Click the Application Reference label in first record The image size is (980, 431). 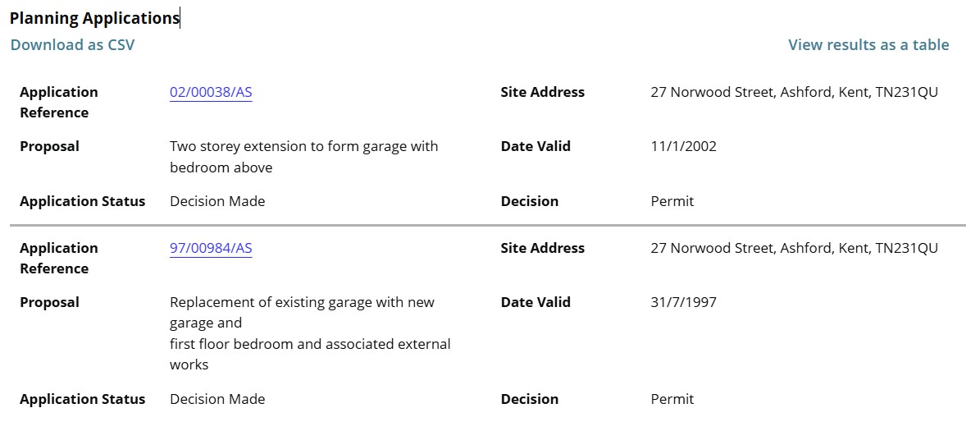tap(58, 102)
